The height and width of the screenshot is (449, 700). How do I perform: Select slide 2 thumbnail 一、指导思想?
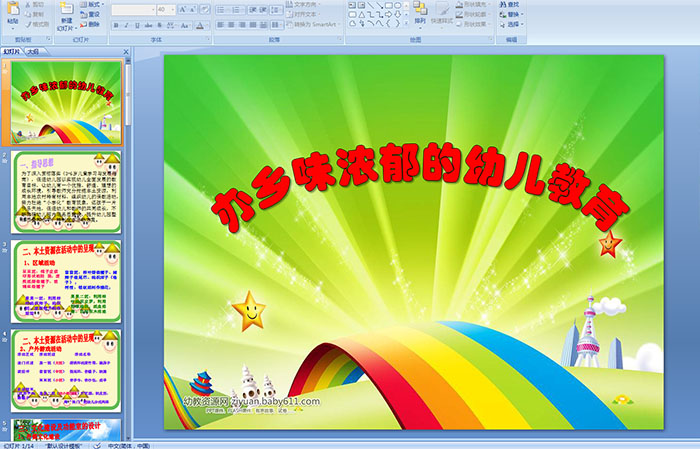(x=66, y=192)
